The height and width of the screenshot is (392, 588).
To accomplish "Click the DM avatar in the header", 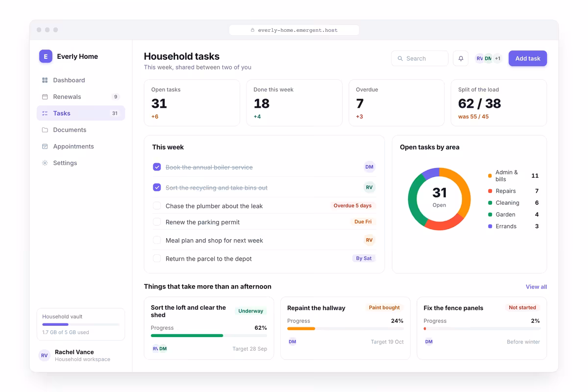I will [x=488, y=58].
